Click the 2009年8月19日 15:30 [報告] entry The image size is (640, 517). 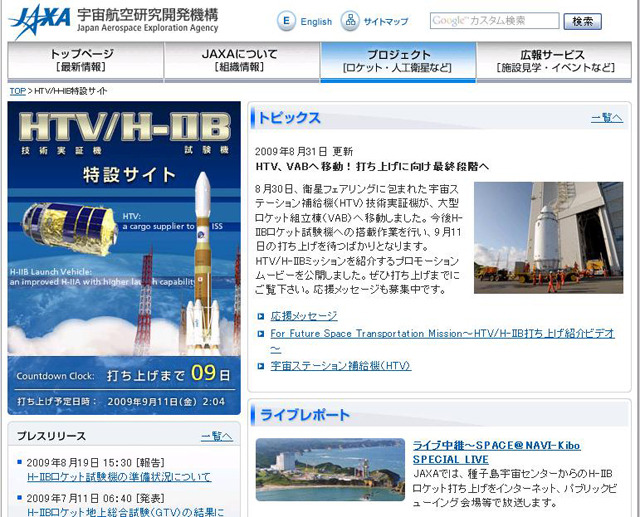(96, 463)
